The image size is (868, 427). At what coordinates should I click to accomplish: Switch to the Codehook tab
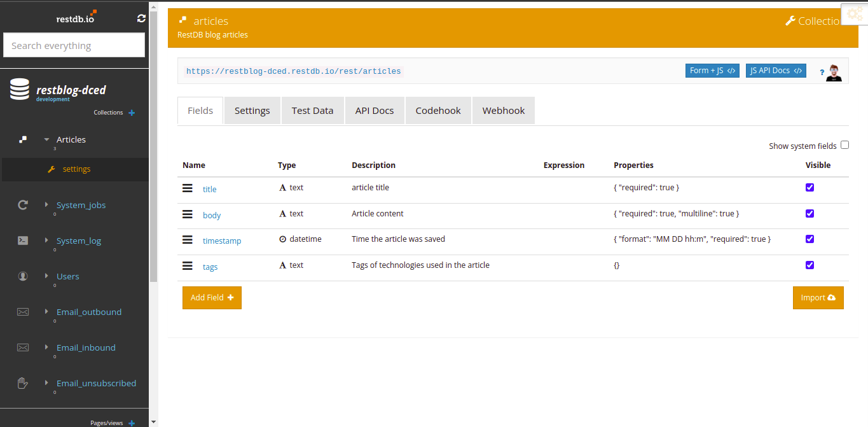(x=438, y=110)
